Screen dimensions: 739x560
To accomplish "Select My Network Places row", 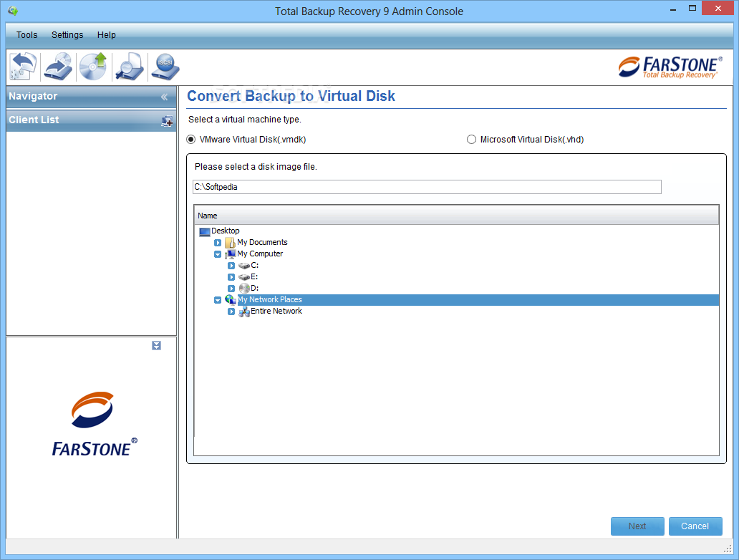I will point(478,300).
